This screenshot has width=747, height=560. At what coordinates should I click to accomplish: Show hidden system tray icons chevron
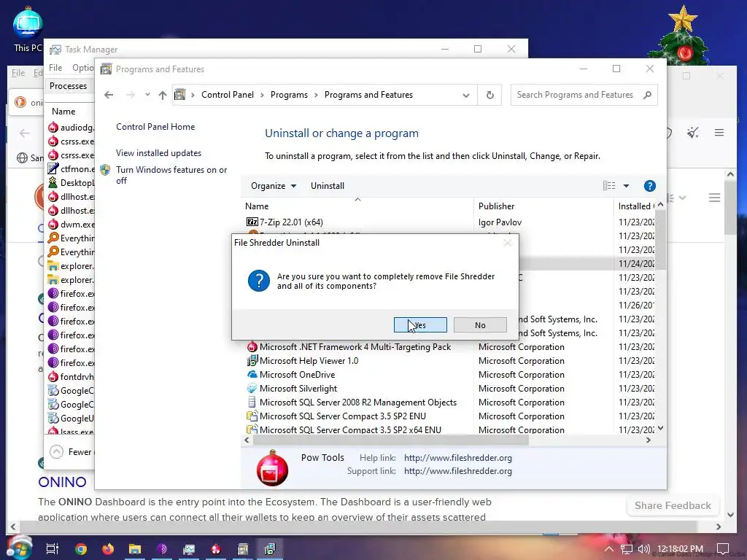coord(609,549)
